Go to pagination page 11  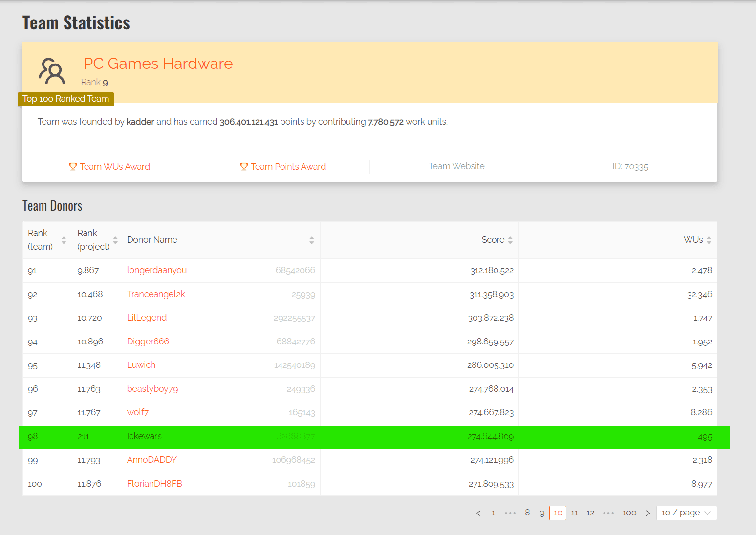click(x=575, y=513)
